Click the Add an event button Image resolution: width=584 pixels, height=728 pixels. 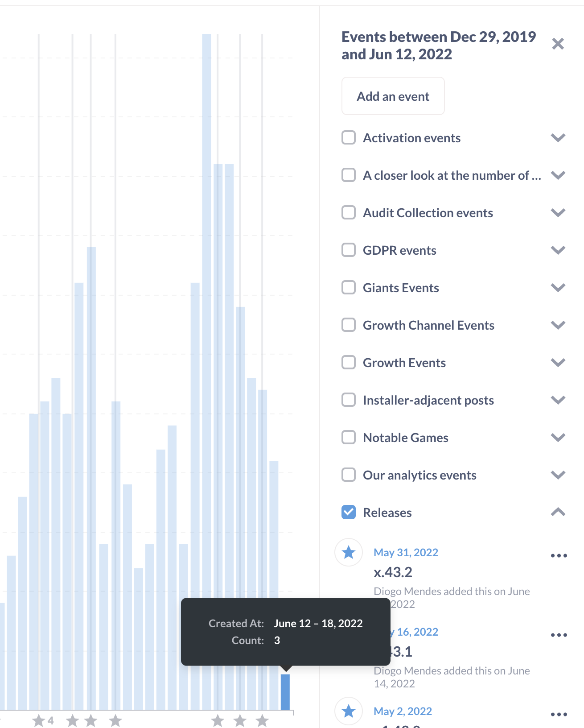[x=393, y=96]
